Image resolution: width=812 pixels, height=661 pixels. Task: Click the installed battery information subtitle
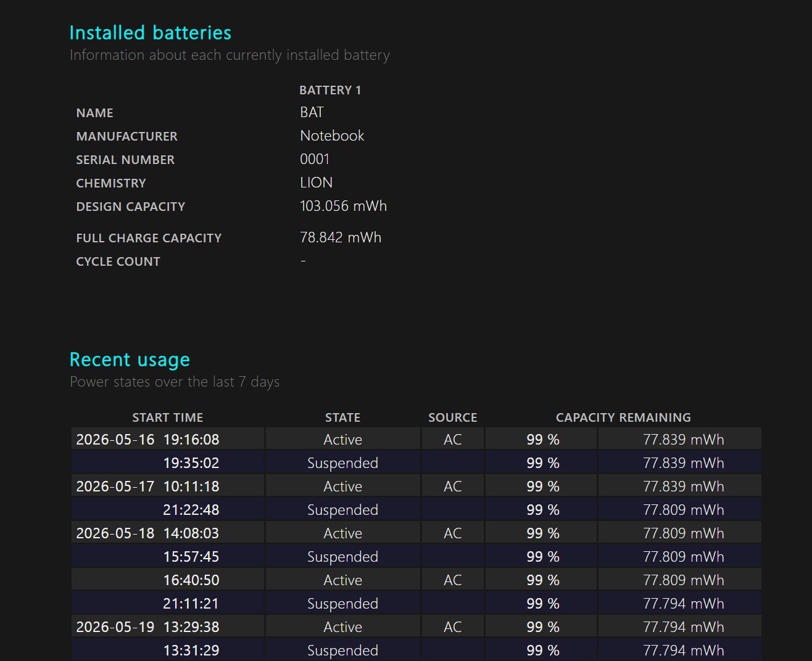230,55
